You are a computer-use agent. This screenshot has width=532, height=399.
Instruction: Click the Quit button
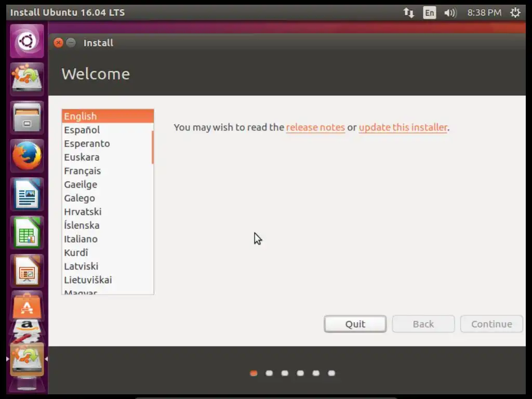[355, 324]
